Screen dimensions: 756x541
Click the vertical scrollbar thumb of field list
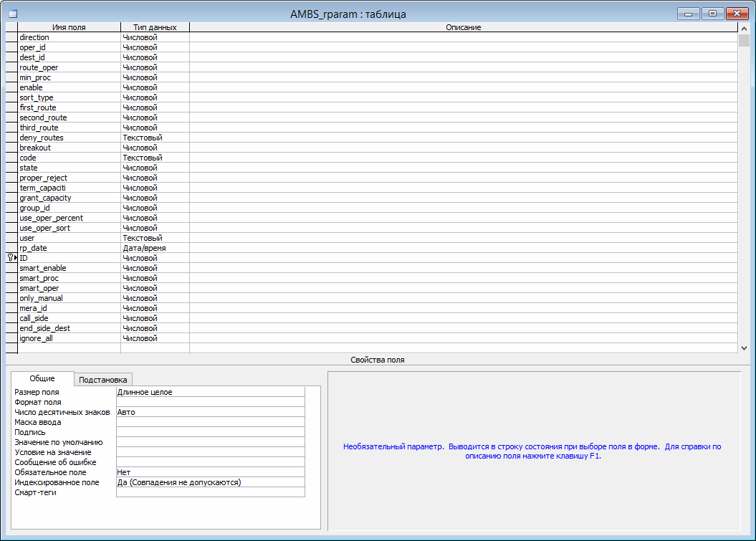[744, 40]
